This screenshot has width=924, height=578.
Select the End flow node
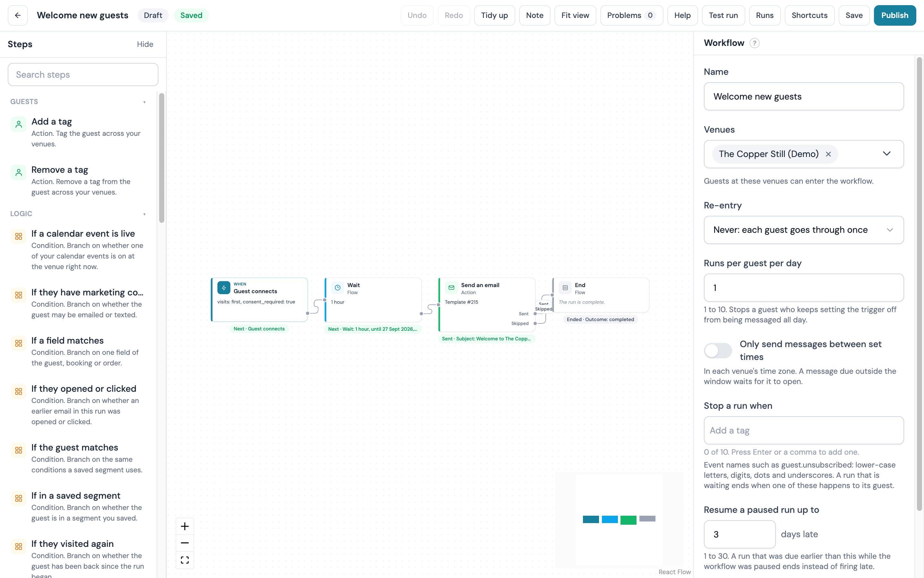pyautogui.click(x=601, y=295)
